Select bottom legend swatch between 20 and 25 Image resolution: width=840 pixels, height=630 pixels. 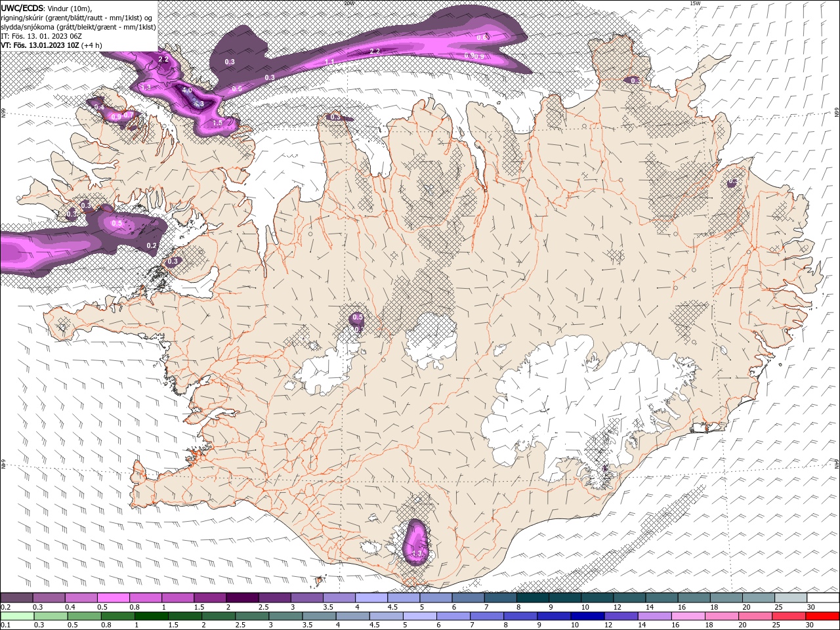pos(755,616)
